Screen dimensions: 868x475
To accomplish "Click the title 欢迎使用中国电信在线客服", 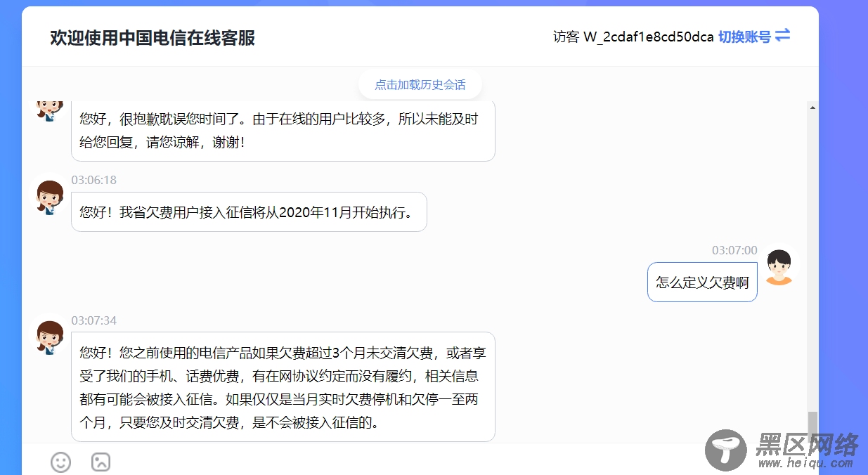I will 153,38.
